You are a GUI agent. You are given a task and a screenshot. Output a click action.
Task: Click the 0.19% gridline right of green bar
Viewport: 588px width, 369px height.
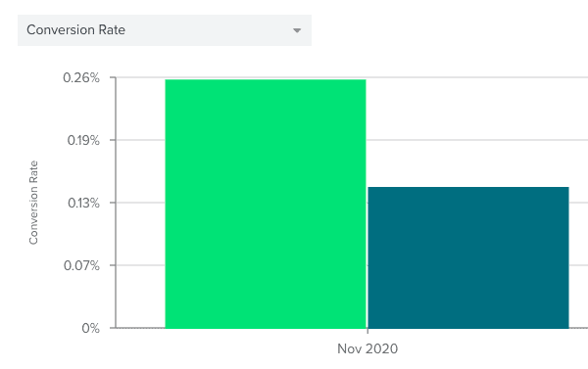477,140
